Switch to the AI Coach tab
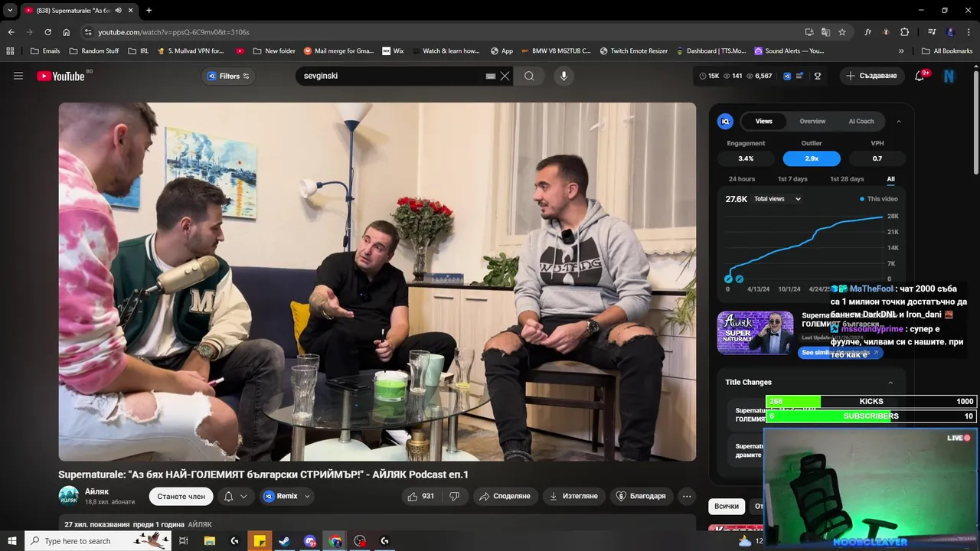Screen dimensions: 980x551 pyautogui.click(x=861, y=121)
